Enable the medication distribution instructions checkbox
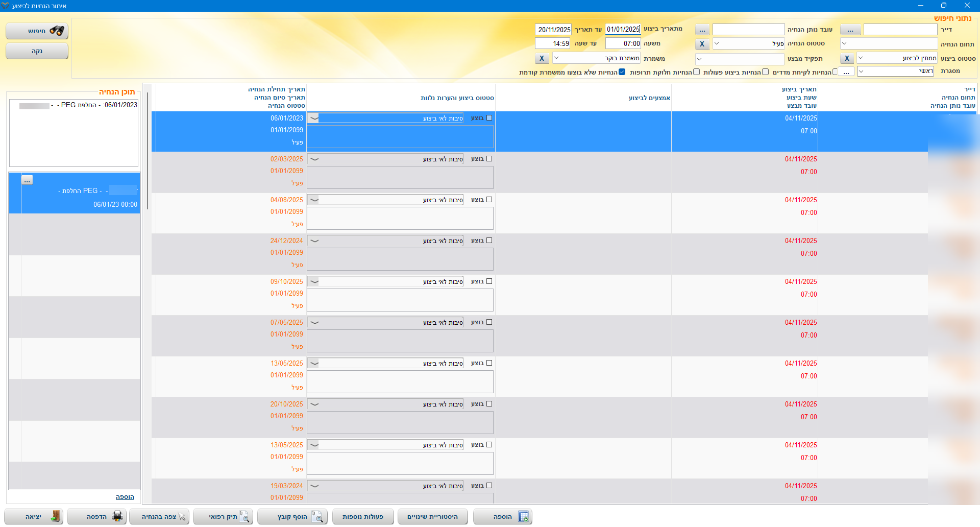 [x=696, y=72]
